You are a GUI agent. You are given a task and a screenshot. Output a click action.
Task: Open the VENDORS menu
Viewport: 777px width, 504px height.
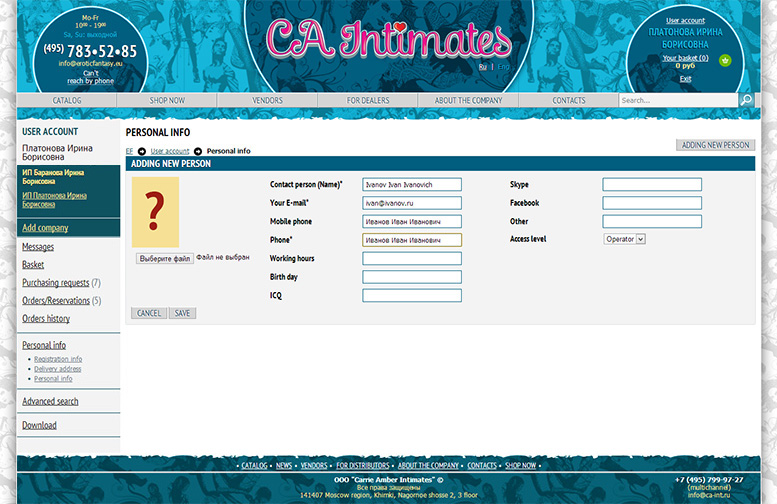tap(267, 100)
